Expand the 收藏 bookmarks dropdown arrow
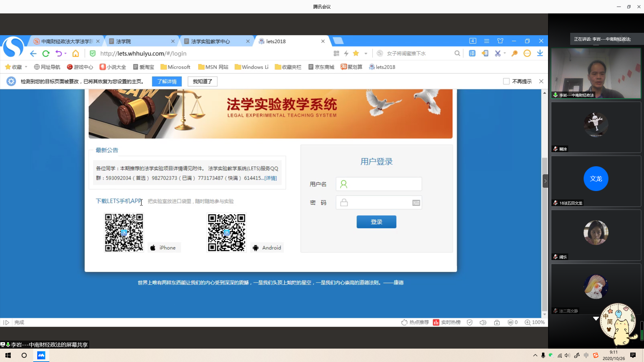This screenshot has width=644, height=362. (26, 67)
